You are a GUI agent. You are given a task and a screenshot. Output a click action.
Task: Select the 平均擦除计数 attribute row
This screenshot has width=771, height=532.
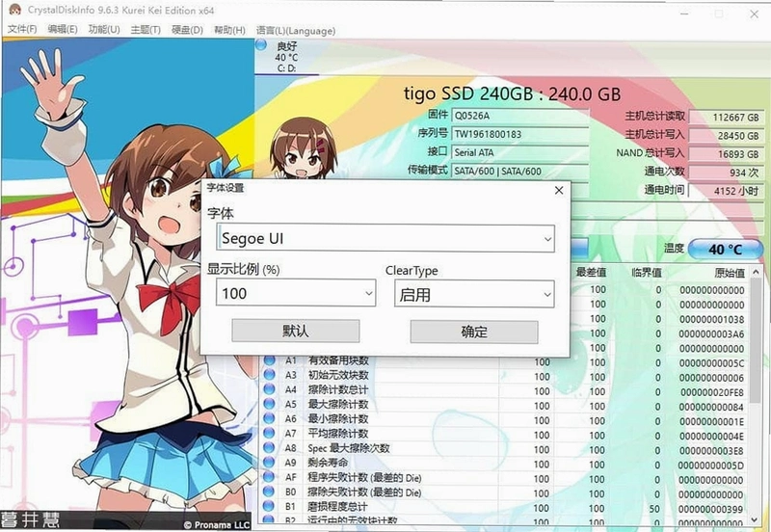pos(504,434)
